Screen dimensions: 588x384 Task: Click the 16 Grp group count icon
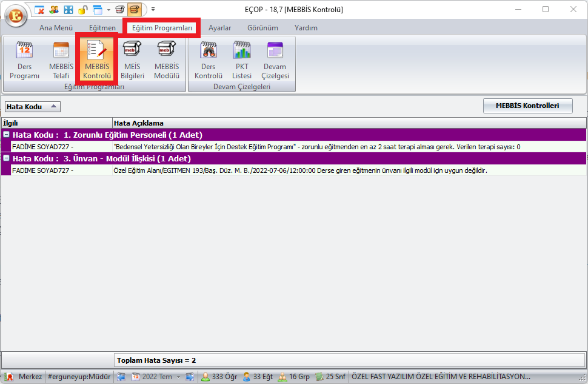click(x=282, y=377)
